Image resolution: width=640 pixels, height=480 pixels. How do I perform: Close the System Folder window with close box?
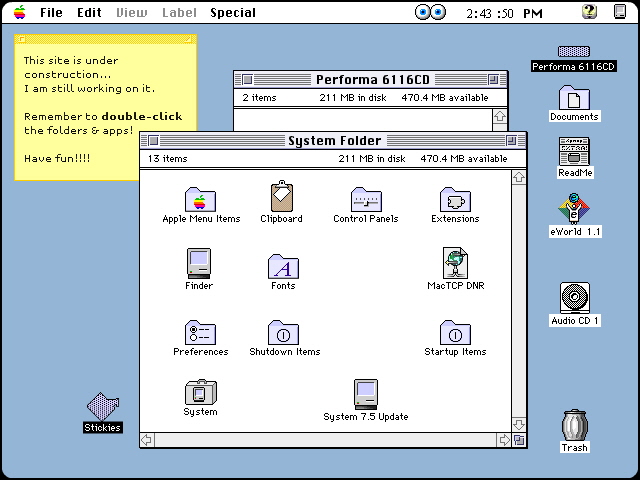tap(153, 141)
